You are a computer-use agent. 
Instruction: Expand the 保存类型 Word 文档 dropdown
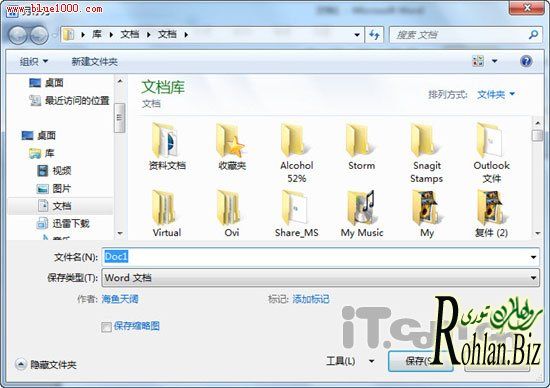tap(321, 278)
